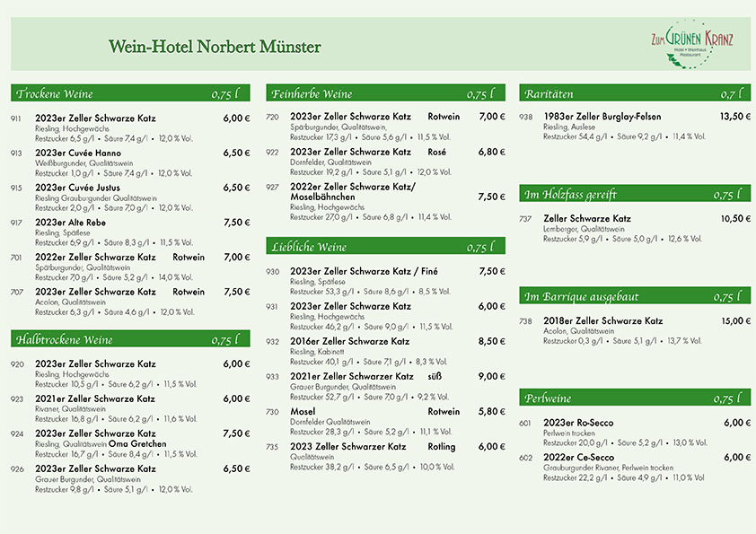Click the Zum Grünen Kranz logo

(x=693, y=44)
